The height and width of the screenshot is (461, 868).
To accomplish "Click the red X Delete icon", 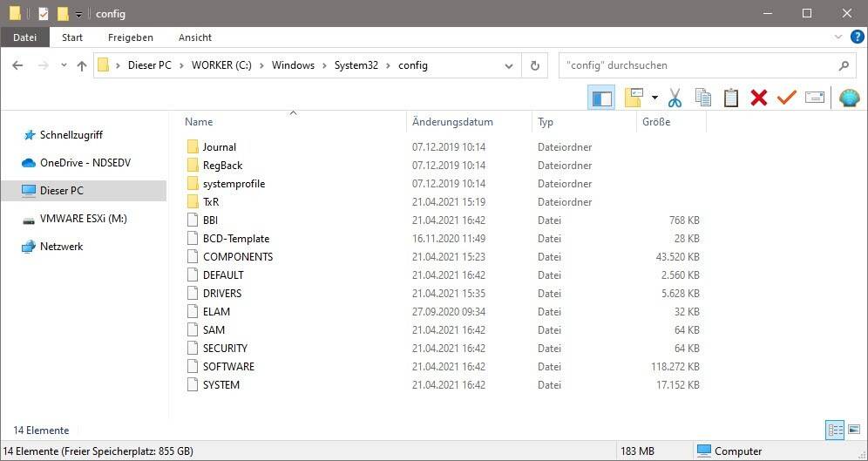I will [x=758, y=98].
